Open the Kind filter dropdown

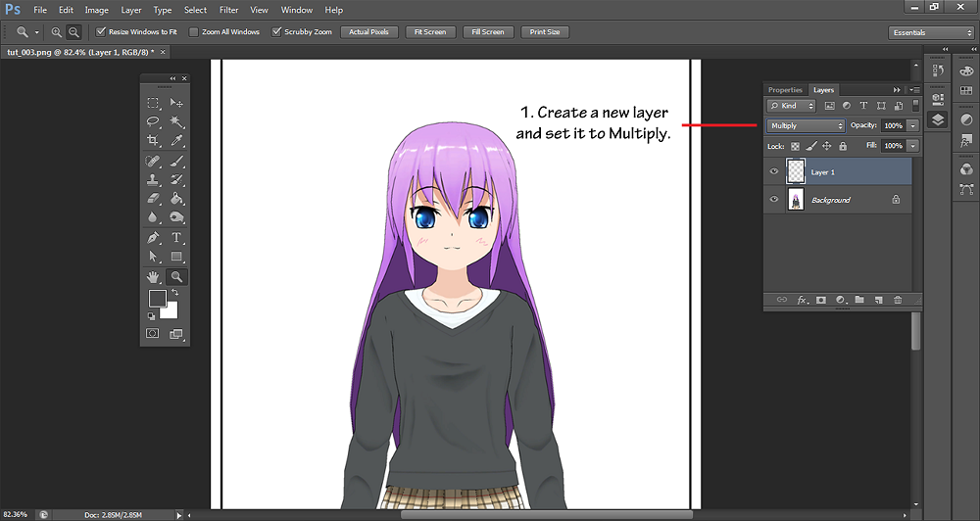pos(791,106)
